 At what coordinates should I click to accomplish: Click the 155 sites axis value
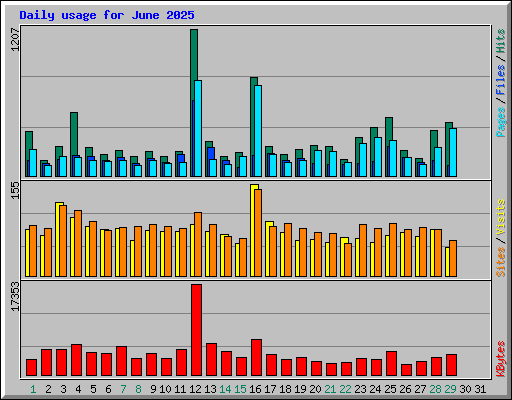click(x=15, y=190)
